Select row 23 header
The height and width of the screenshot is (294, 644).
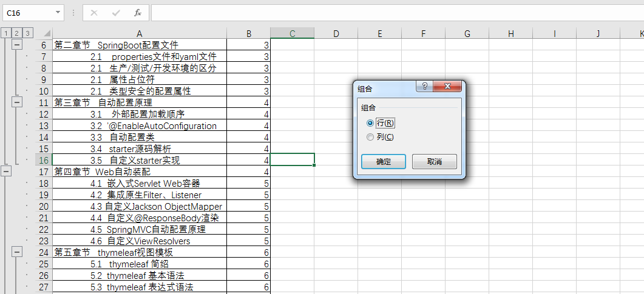pyautogui.click(x=44, y=240)
